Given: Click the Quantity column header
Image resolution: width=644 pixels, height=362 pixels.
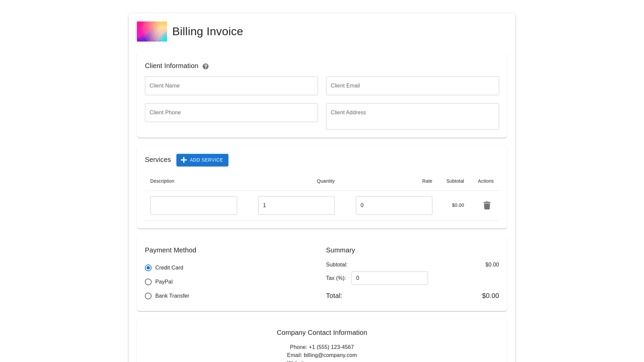Looking at the screenshot, I should pos(325,181).
